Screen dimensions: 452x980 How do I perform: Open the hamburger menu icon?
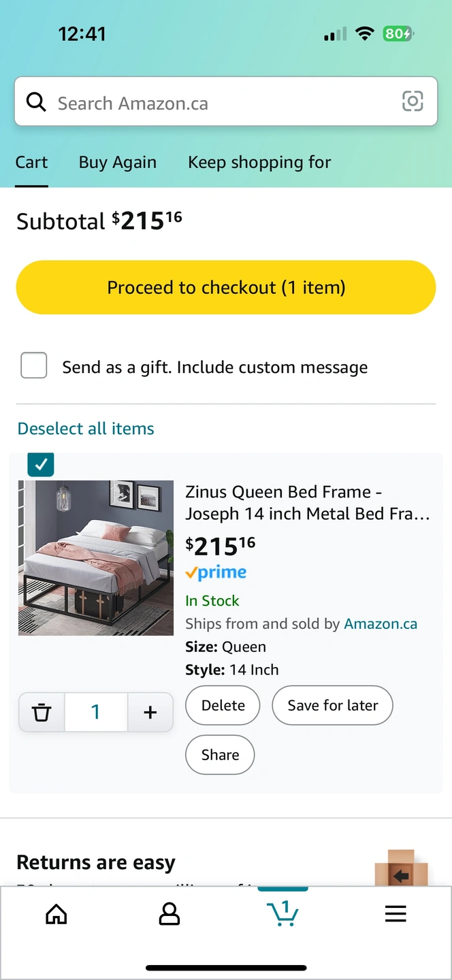pyautogui.click(x=395, y=914)
